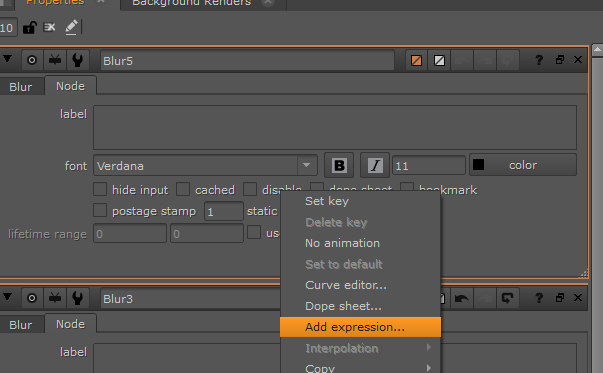Tick the disable checkbox
This screenshot has width=603, height=373.
(x=250, y=189)
